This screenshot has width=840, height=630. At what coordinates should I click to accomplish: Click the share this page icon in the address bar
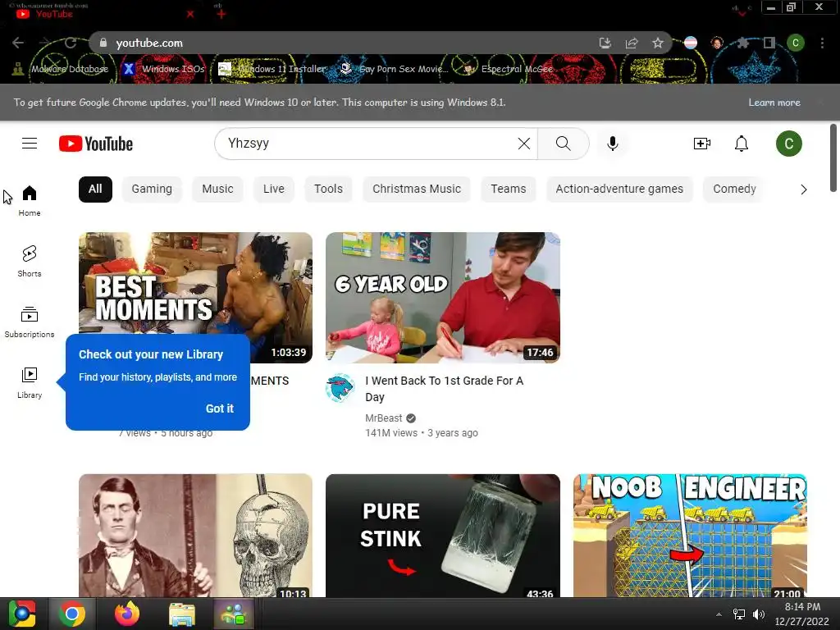tap(632, 43)
